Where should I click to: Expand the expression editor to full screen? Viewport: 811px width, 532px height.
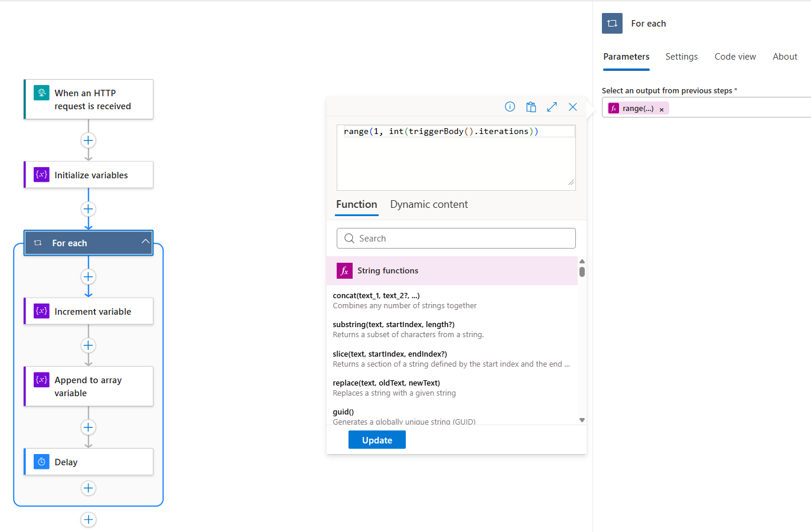click(x=552, y=107)
